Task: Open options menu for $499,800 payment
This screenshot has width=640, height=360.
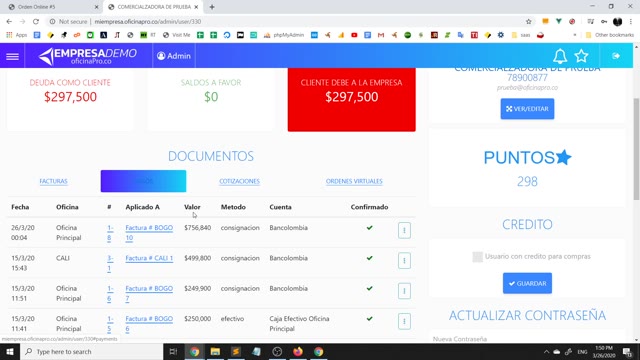Action: coord(404,260)
